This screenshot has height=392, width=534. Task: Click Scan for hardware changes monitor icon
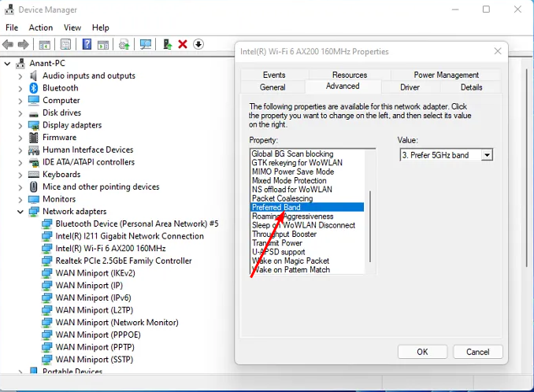pyautogui.click(x=146, y=45)
